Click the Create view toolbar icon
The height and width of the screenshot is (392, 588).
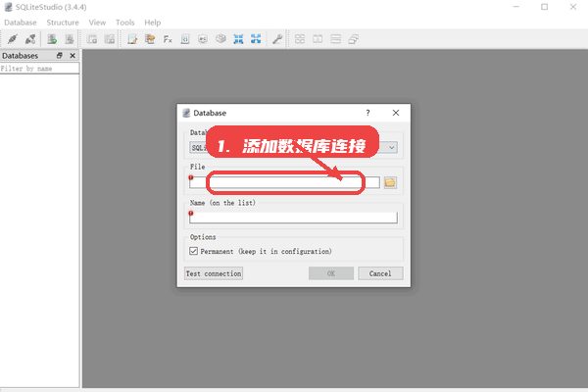coord(110,39)
